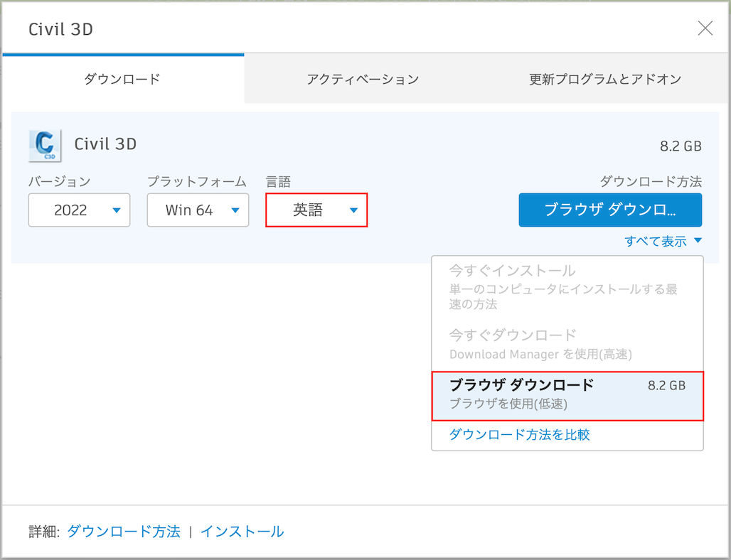731x560 pixels.
Task: Open the プラットフォーム Win 64 dropdown
Action: [198, 210]
